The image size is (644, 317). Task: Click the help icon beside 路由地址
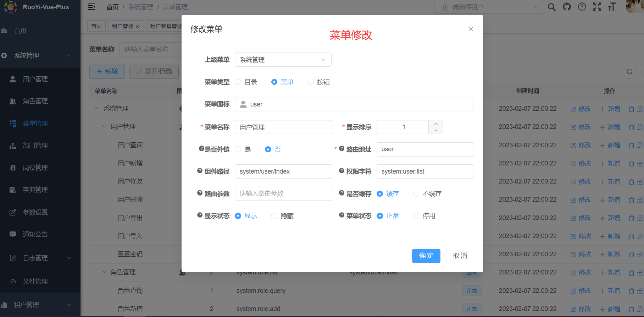(x=342, y=149)
